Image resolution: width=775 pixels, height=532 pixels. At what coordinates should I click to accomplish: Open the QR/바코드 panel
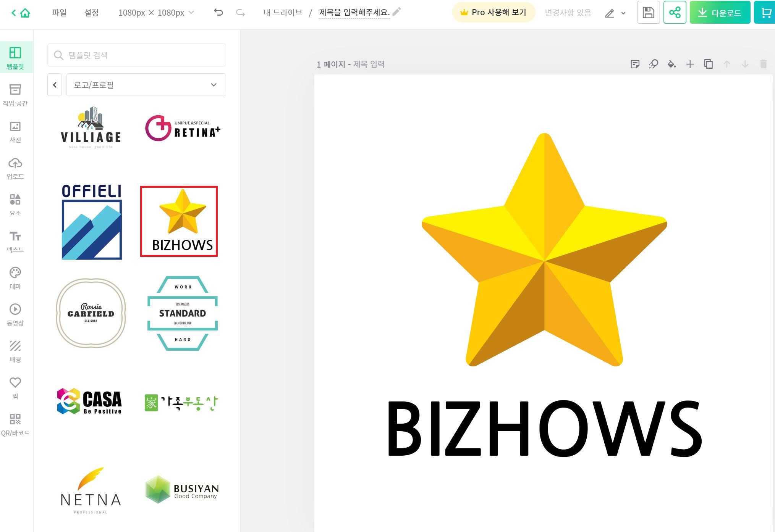[15, 425]
